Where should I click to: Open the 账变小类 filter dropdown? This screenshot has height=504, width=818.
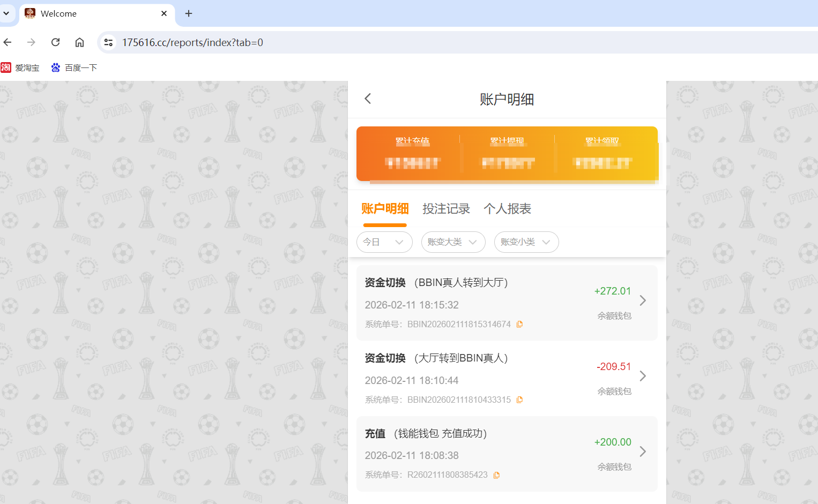(526, 242)
